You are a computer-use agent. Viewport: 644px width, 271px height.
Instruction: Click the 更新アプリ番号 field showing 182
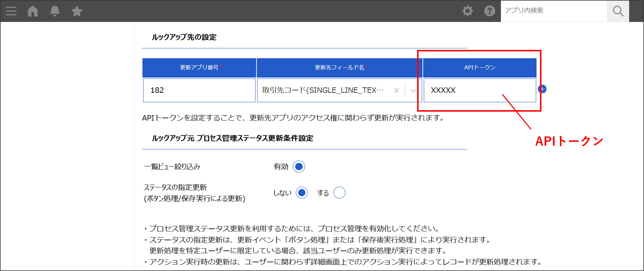tap(199, 90)
